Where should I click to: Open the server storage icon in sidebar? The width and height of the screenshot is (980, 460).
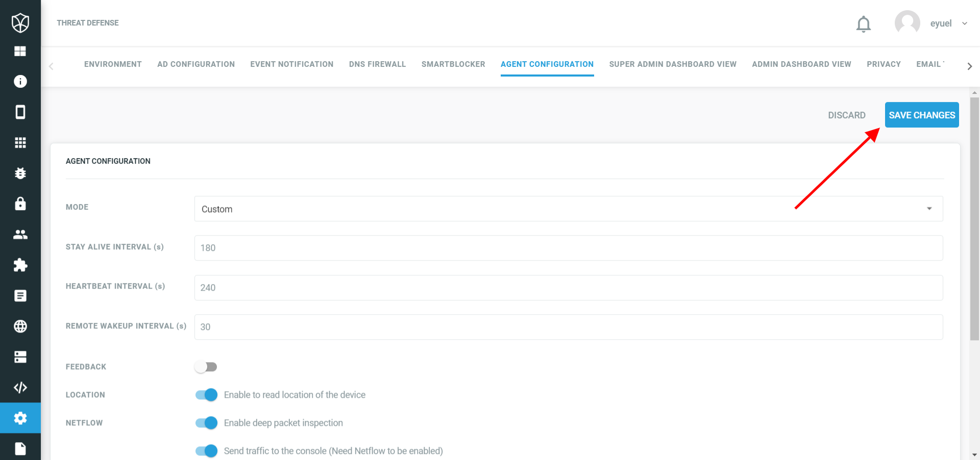point(20,357)
